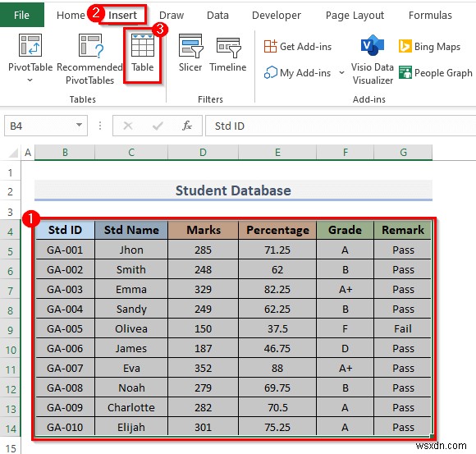Click the Select All corner triangle
Image resolution: width=476 pixels, height=454 pixels.
[13, 153]
